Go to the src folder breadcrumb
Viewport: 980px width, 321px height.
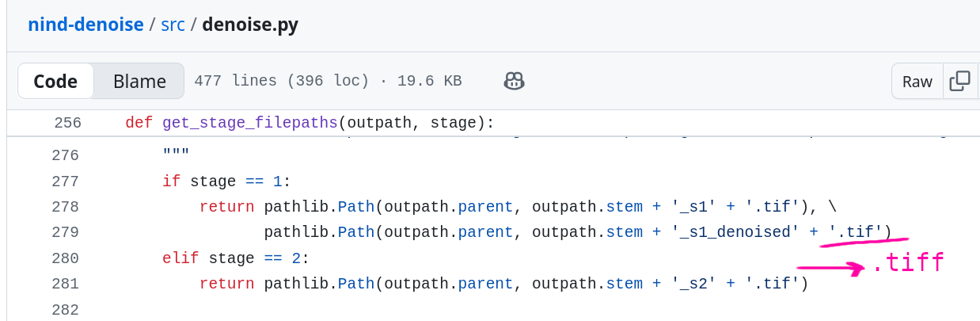(173, 25)
